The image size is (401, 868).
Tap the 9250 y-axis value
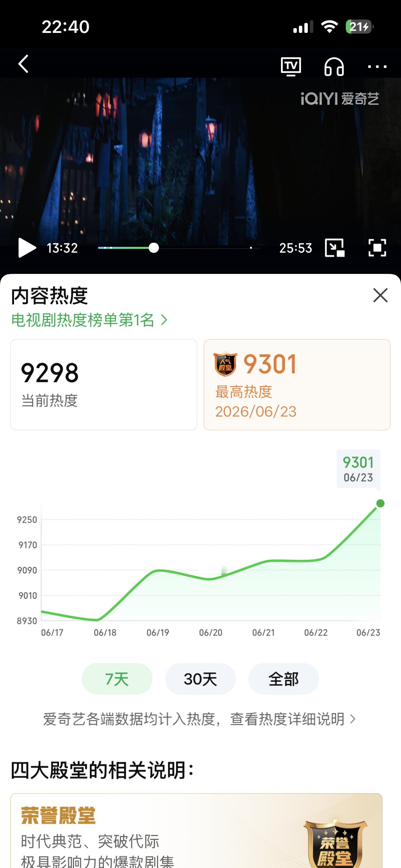27,520
